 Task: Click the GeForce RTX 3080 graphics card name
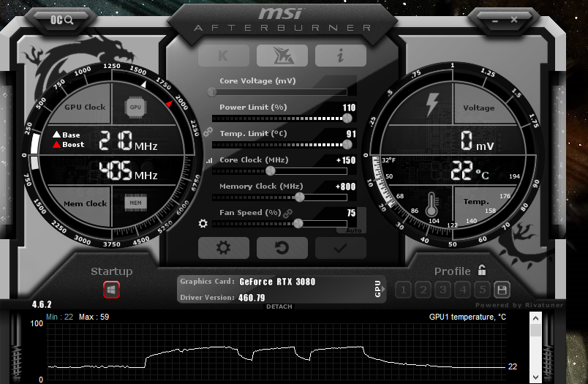click(x=277, y=282)
